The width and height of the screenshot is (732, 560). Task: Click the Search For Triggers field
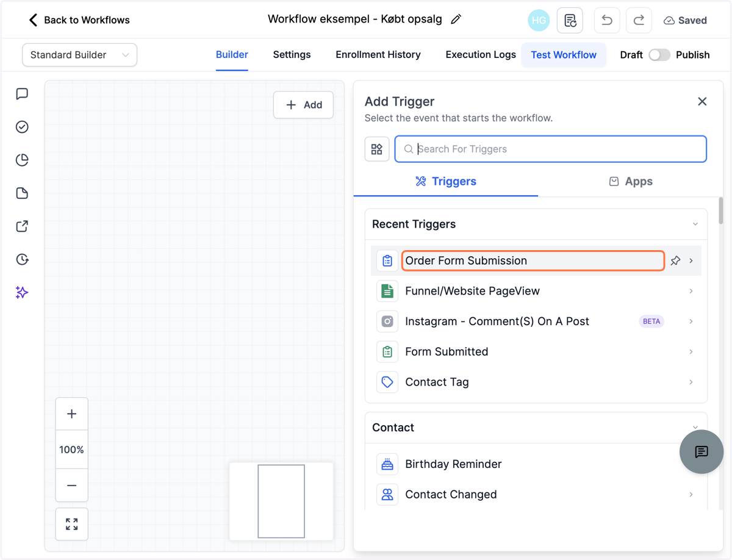[x=551, y=149]
